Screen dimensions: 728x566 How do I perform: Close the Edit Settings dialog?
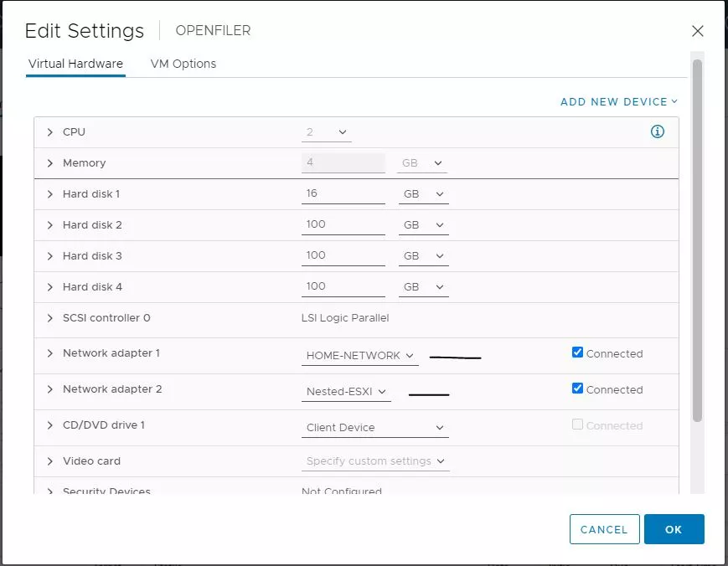pos(697,31)
